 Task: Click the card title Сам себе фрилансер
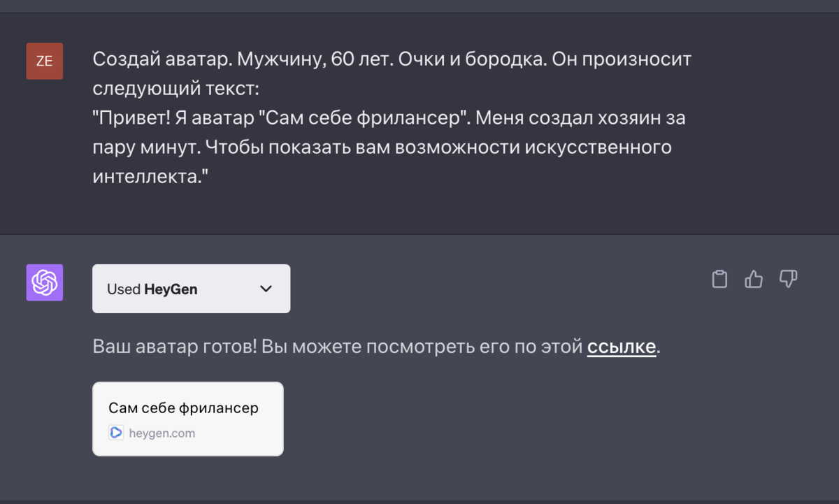click(183, 408)
